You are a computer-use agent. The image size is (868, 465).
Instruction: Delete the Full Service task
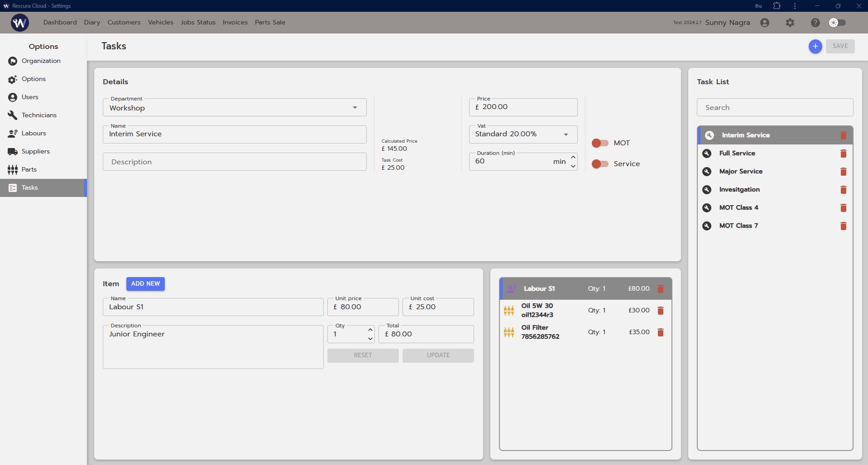844,153
